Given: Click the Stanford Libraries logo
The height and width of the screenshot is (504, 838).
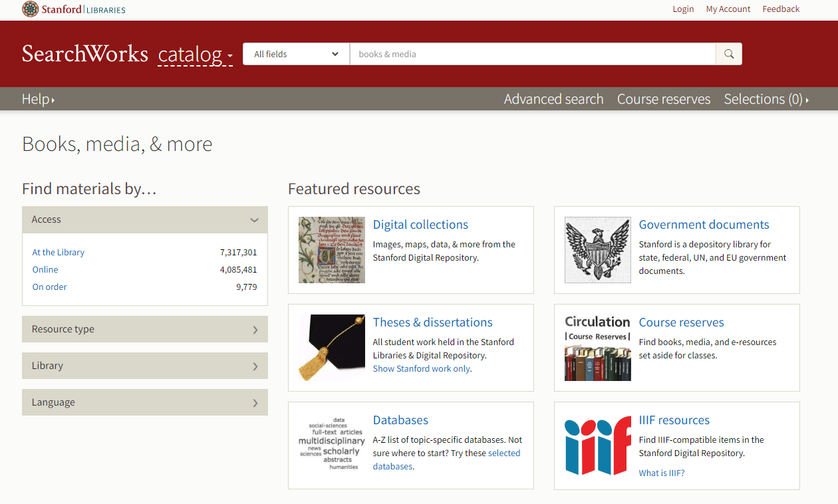Looking at the screenshot, I should [x=74, y=9].
